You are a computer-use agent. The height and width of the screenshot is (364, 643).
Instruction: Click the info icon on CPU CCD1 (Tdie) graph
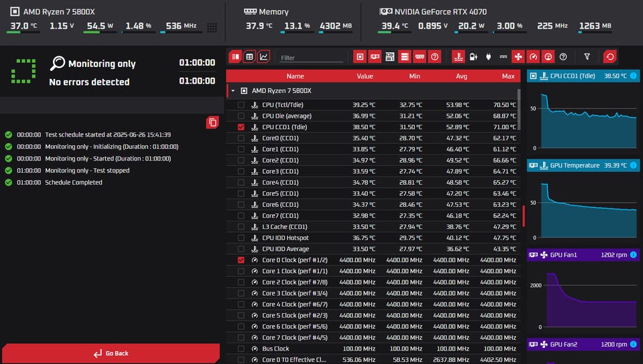[633, 76]
